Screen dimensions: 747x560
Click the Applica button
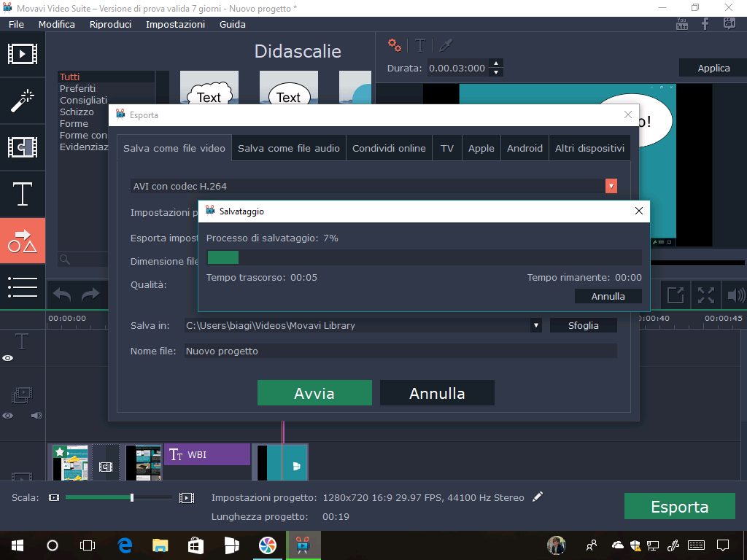[713, 68]
